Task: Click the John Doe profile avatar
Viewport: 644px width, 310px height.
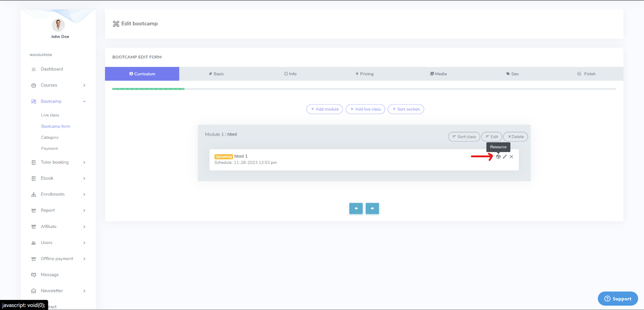Action: 58,25
